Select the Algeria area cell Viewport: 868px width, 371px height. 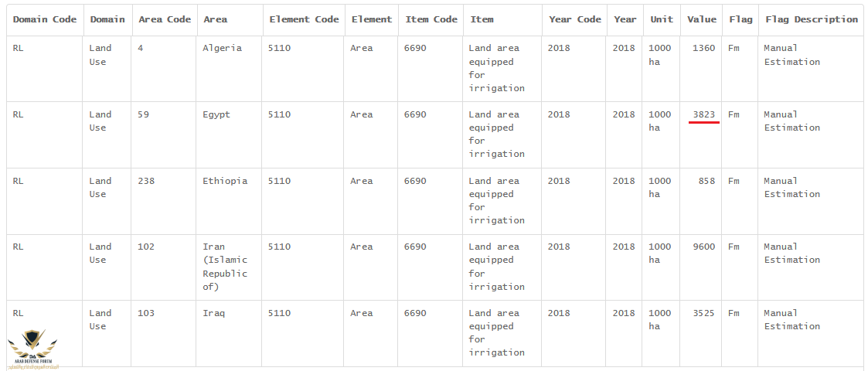tap(222, 48)
